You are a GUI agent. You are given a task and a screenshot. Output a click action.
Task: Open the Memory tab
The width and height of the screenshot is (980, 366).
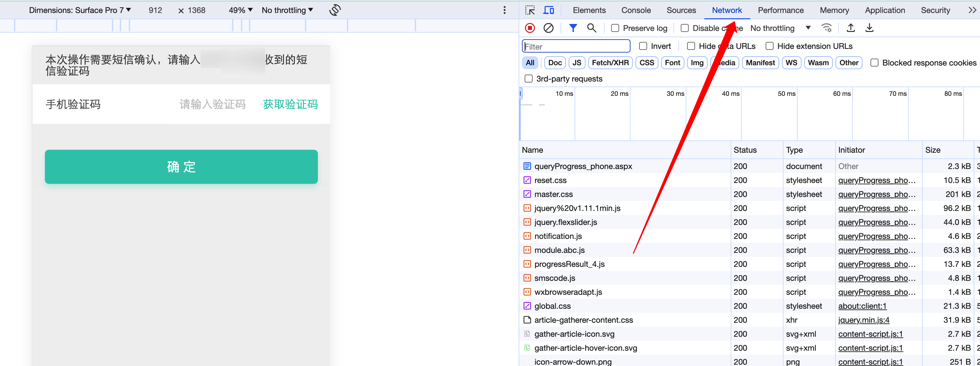tap(834, 10)
